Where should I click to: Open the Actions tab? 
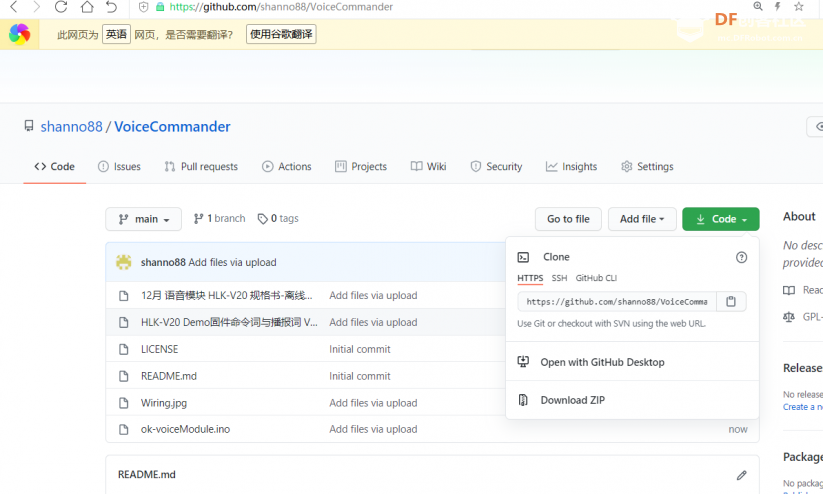287,166
